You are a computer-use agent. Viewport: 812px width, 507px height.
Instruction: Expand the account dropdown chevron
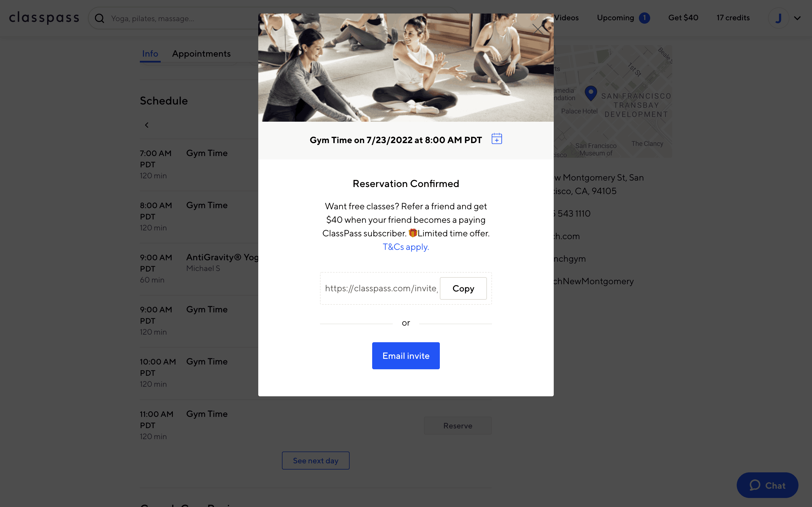pos(798,18)
